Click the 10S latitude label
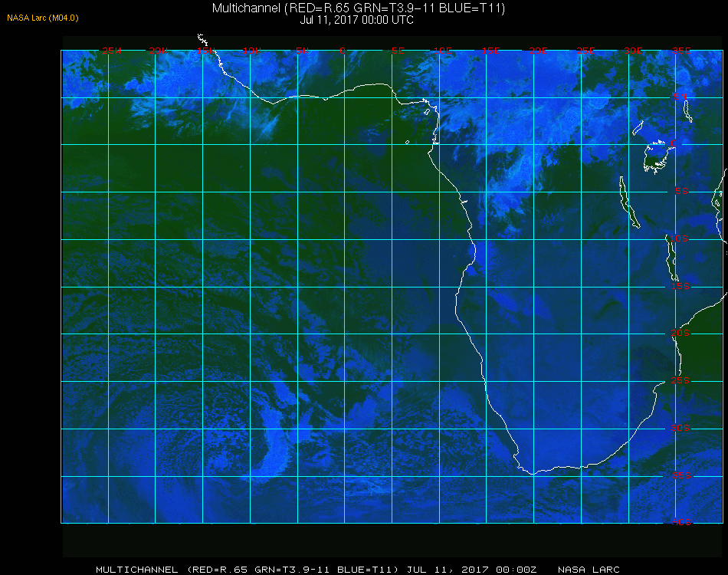 679,238
